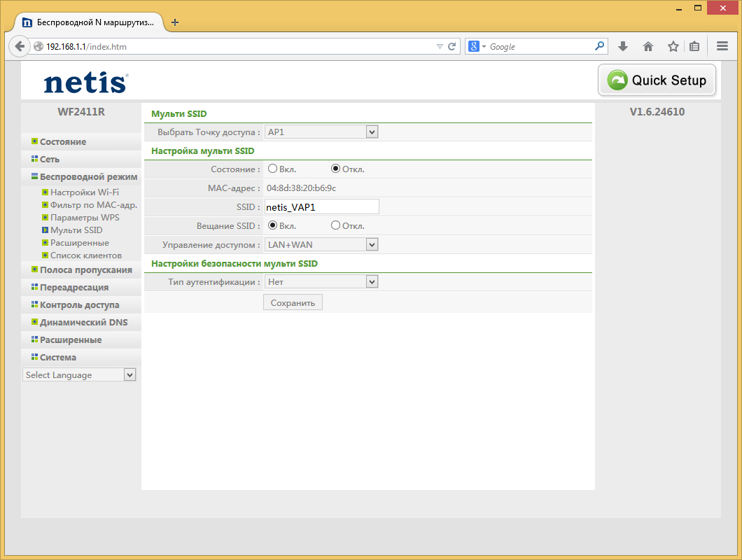Screen dimensions: 742x560
Task: Click the firmware version V1.6.24610 text
Action: [657, 112]
